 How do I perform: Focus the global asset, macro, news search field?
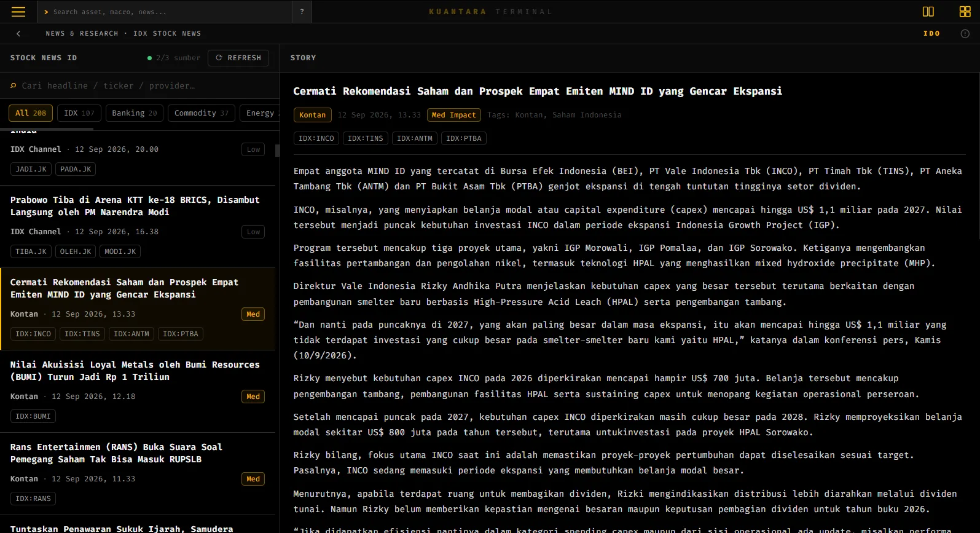[x=166, y=12]
